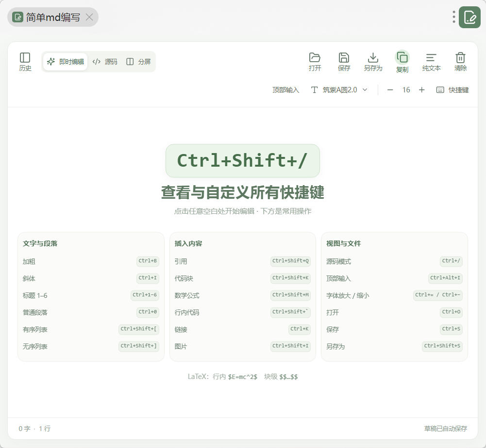Click the 引用 Ctrl+Shift+Q row
The height and width of the screenshot is (448, 486).
click(243, 261)
